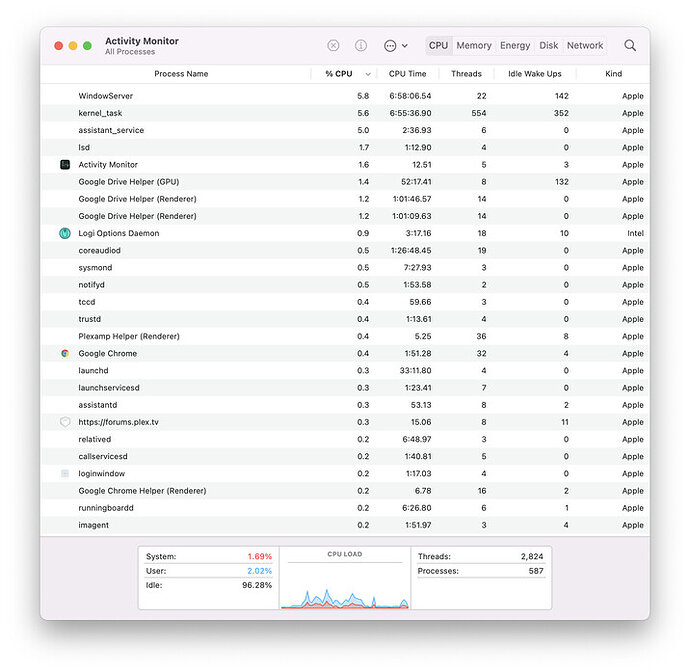
Task: Switch to the Disk tab
Action: click(548, 45)
